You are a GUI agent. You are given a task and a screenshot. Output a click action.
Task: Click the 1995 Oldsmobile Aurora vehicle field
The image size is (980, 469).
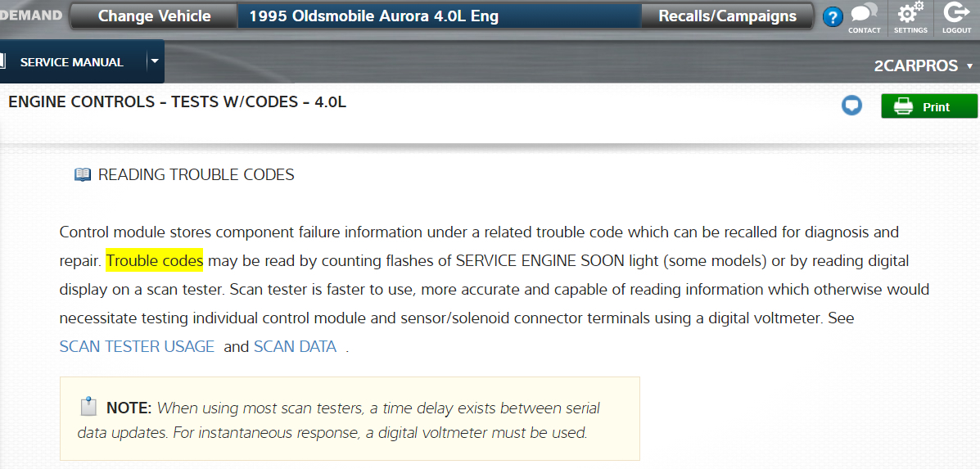click(438, 16)
